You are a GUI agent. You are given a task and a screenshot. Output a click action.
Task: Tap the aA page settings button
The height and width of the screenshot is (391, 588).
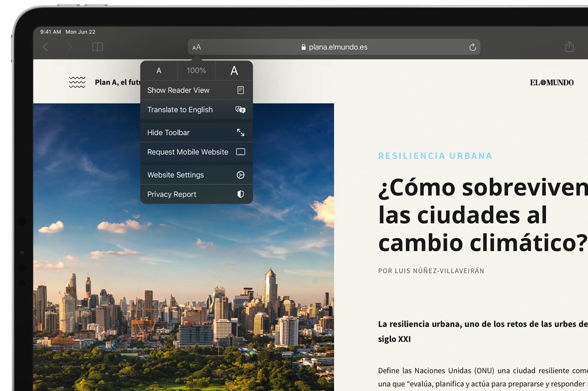click(x=197, y=47)
